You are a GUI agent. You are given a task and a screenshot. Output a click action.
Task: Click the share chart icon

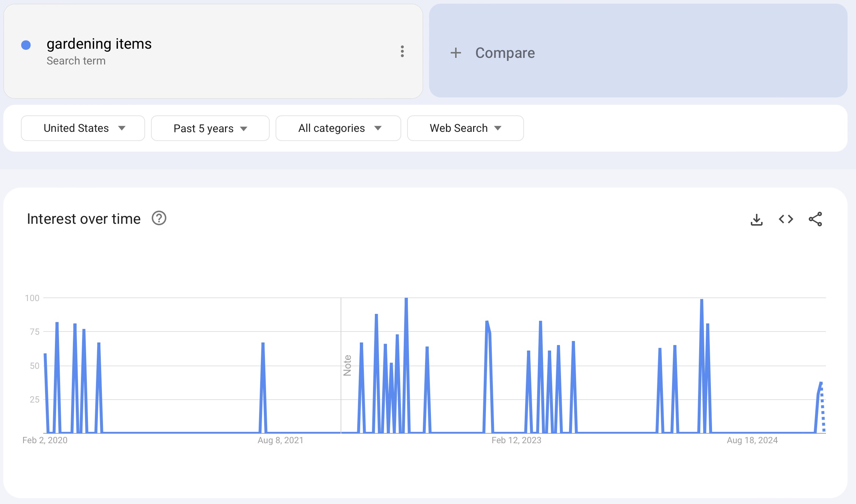coord(815,219)
